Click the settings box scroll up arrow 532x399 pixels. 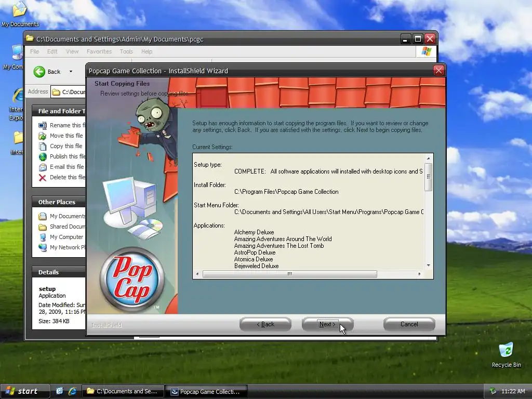pyautogui.click(x=429, y=158)
